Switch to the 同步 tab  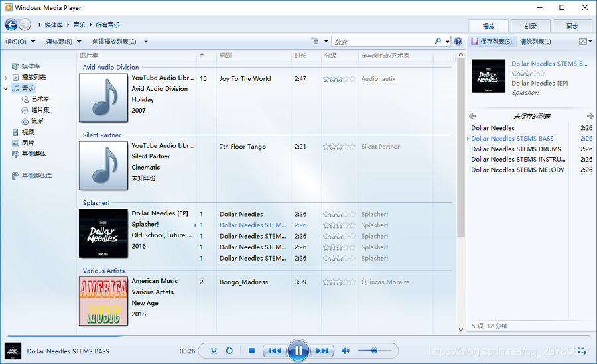tap(572, 26)
